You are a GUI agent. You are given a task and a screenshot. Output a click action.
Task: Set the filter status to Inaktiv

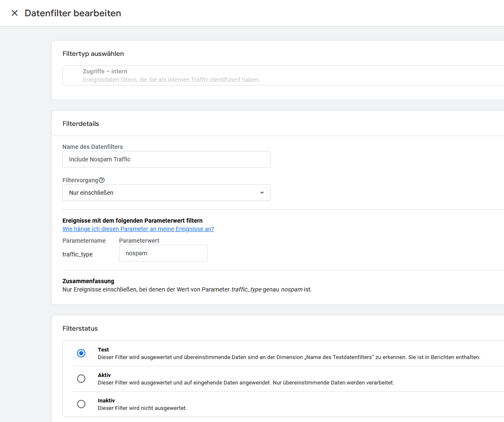(81, 404)
